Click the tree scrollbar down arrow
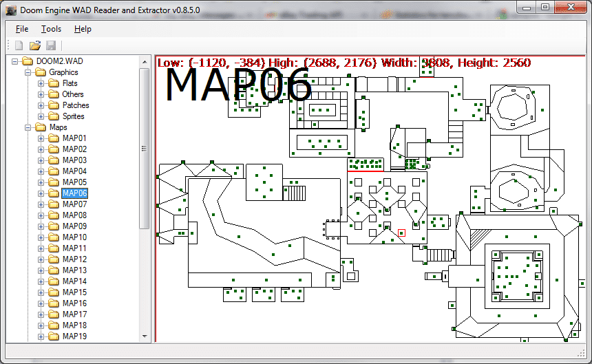Viewport: 592px width, 364px height. [145, 336]
